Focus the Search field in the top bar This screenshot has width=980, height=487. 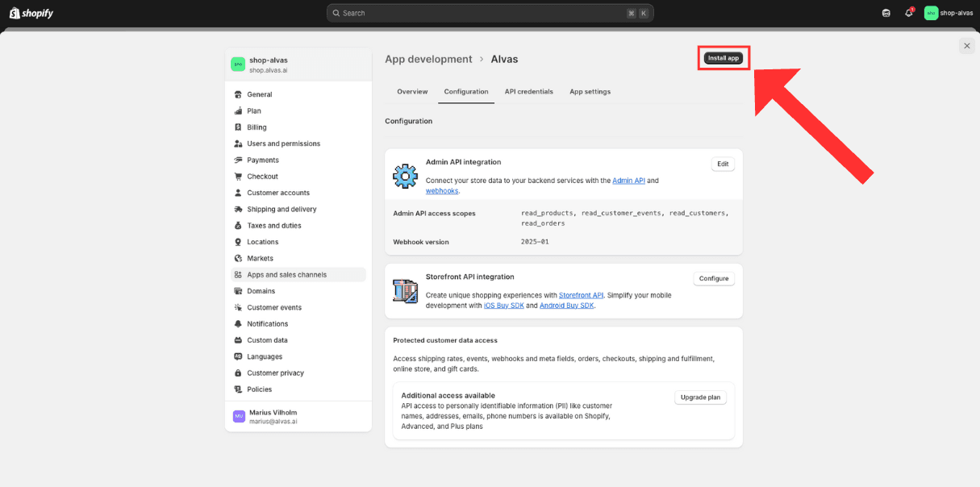pyautogui.click(x=490, y=13)
